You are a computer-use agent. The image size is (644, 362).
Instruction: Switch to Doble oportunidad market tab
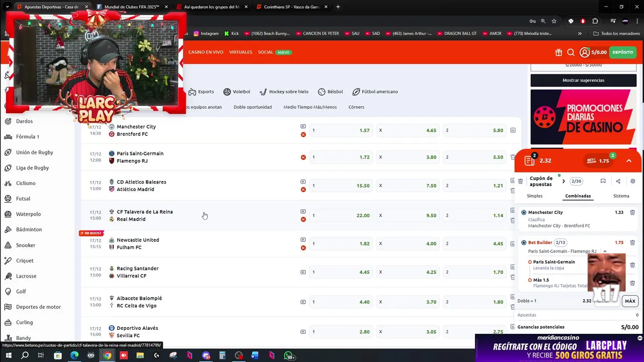253,107
